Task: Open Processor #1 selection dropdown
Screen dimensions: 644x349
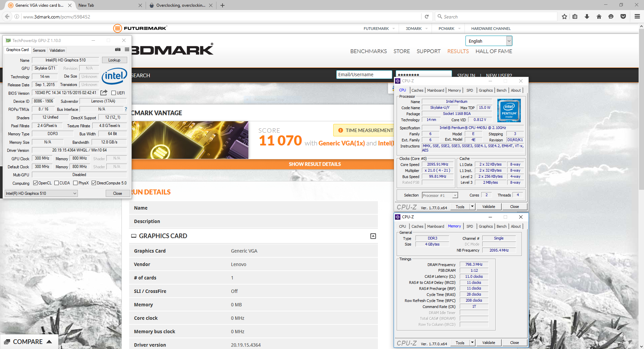Action: click(440, 195)
